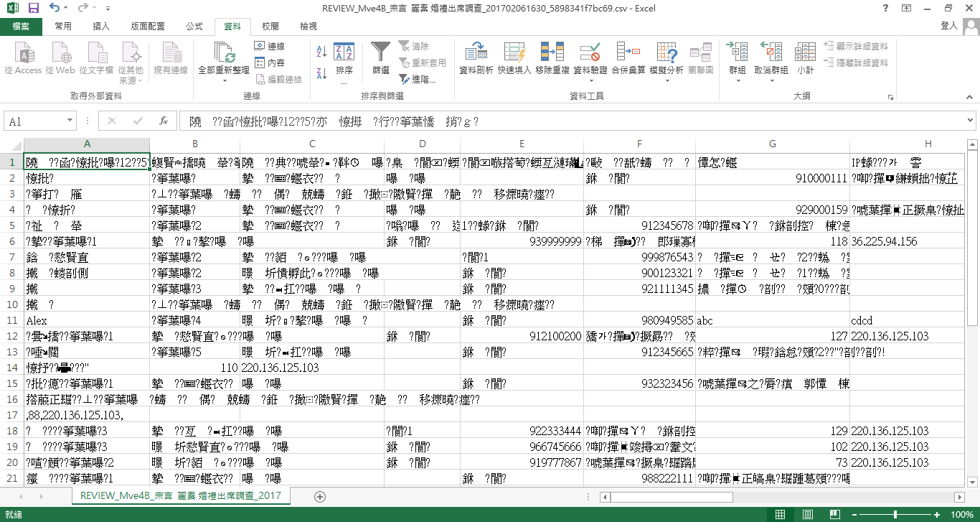The width and height of the screenshot is (980, 522).
Task: Switch to the 檢視 view tab
Action: tap(308, 27)
